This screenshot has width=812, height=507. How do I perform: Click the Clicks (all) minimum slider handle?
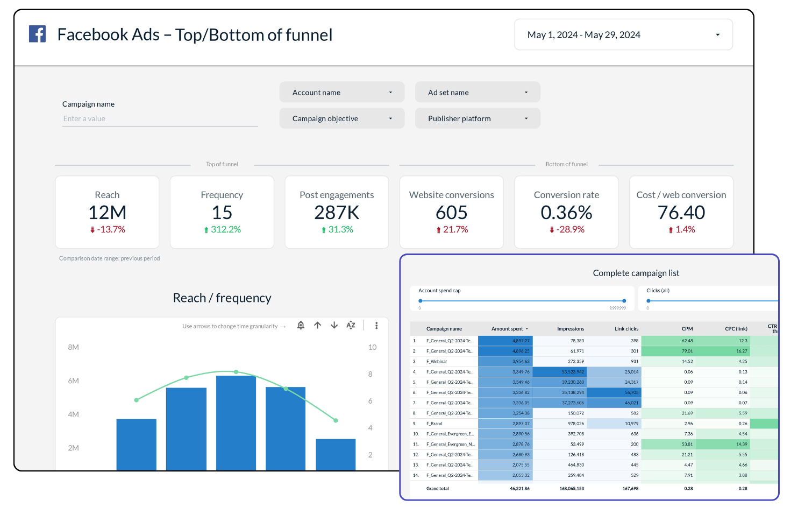[649, 301]
